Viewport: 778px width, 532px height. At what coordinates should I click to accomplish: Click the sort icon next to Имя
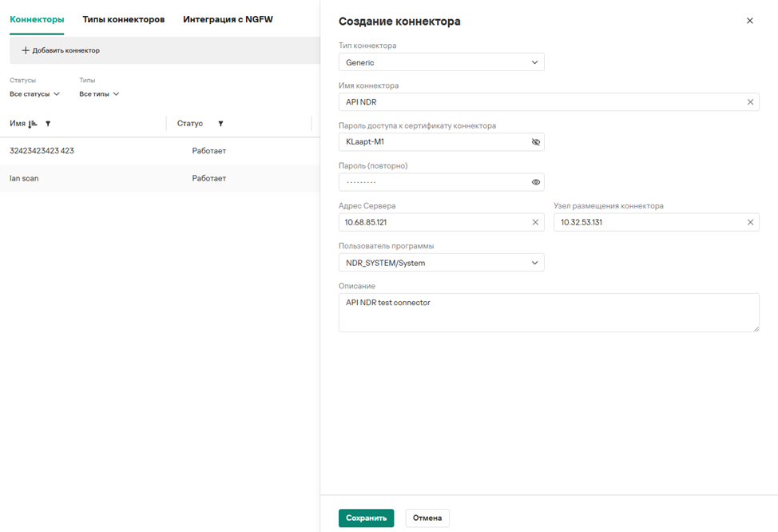[x=33, y=124]
